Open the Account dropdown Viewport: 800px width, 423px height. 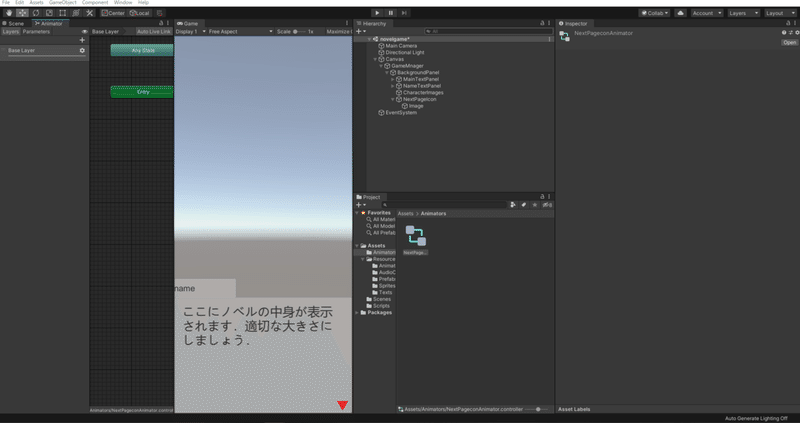tap(707, 13)
